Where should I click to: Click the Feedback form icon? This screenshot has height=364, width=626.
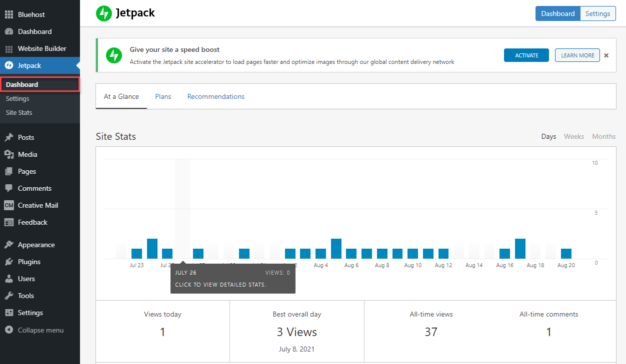[8, 222]
